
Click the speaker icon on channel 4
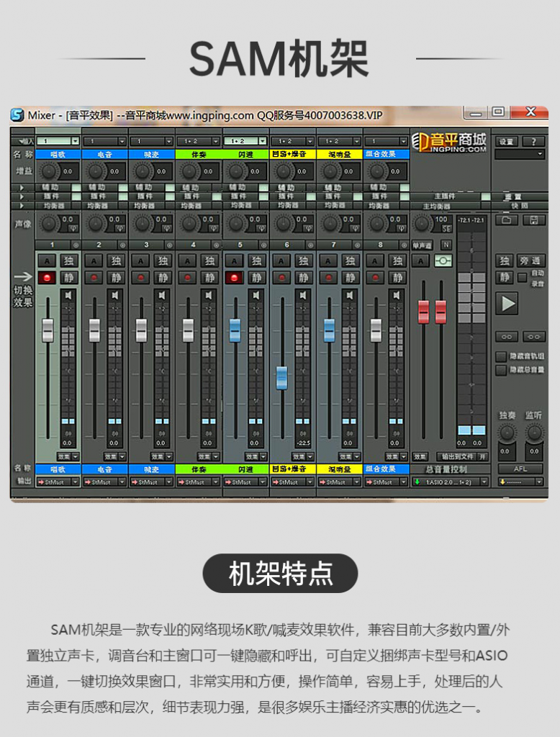(209, 295)
